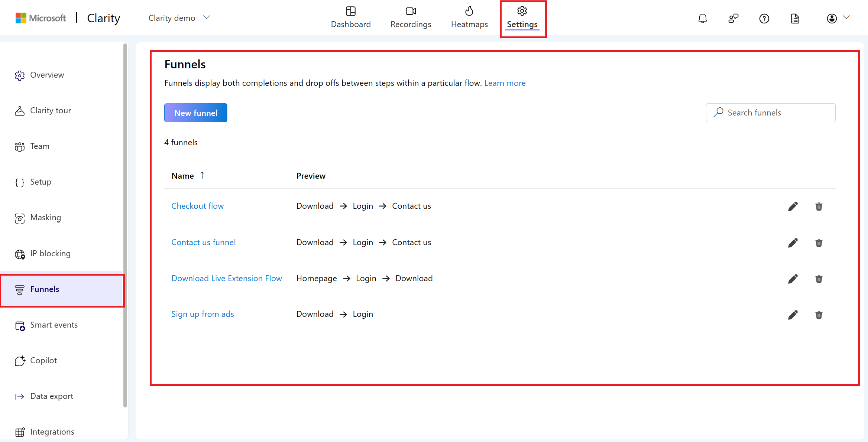This screenshot has height=442, width=868.
Task: Open the Masking camera icon in the sidebar
Action: tap(20, 218)
